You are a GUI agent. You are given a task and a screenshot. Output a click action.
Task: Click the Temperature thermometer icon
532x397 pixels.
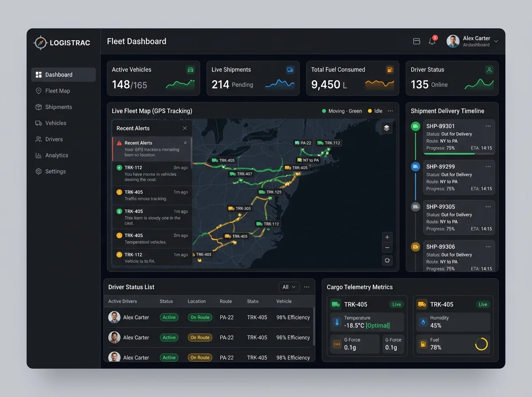click(x=337, y=322)
